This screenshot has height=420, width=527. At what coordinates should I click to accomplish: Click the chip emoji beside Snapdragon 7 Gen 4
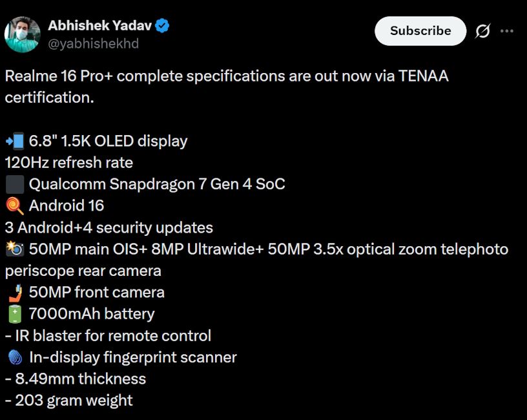click(x=14, y=184)
